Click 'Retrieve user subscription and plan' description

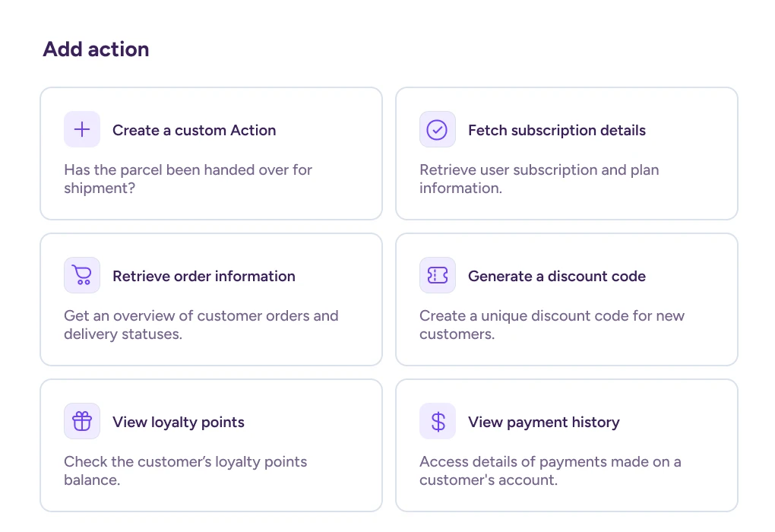click(x=539, y=179)
